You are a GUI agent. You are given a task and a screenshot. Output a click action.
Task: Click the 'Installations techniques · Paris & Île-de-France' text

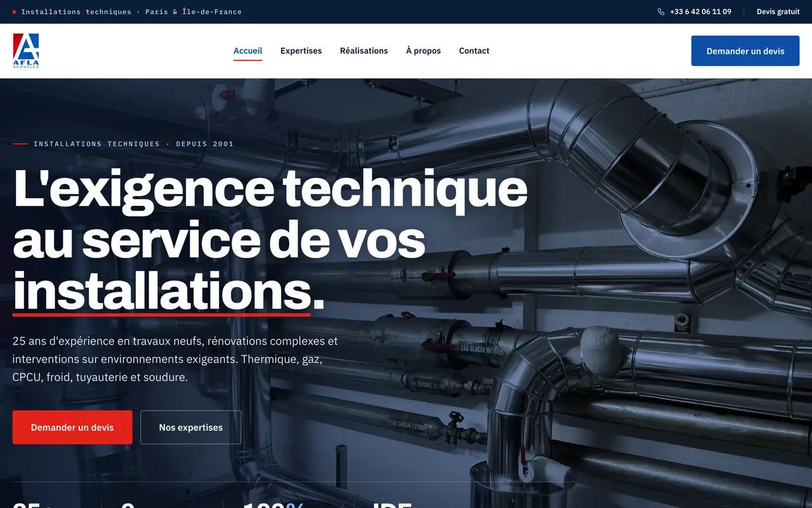[131, 11]
